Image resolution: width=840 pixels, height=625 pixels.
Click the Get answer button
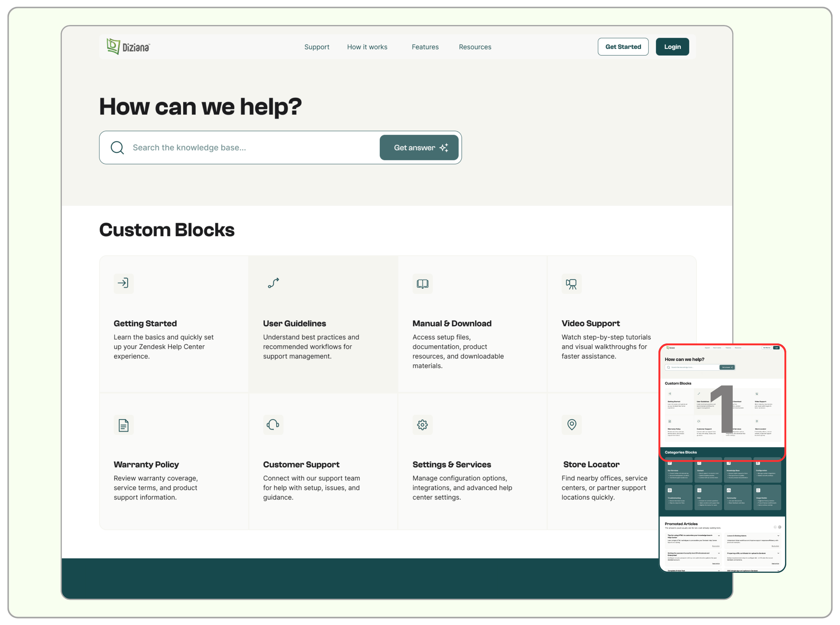click(419, 147)
